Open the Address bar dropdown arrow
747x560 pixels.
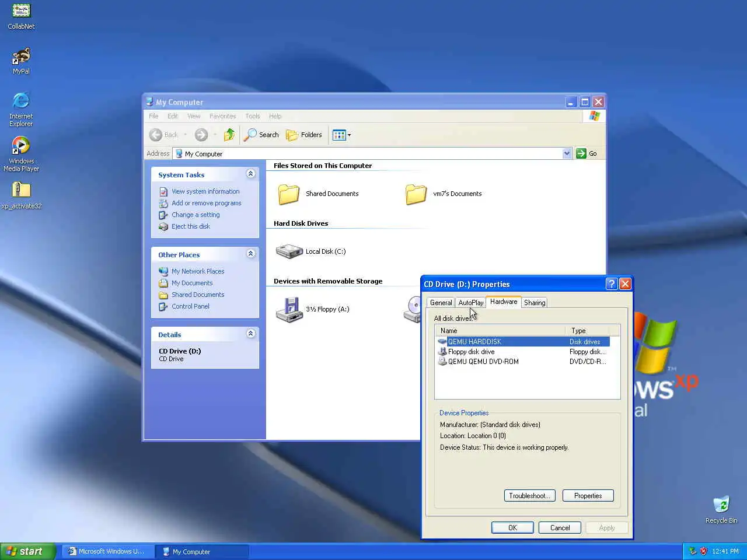tap(567, 153)
